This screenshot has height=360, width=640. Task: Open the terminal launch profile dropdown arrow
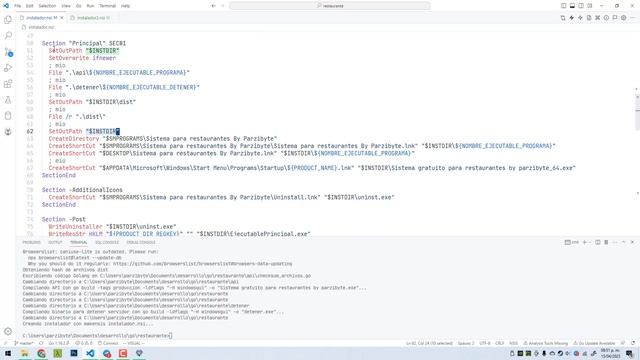tap(590, 242)
